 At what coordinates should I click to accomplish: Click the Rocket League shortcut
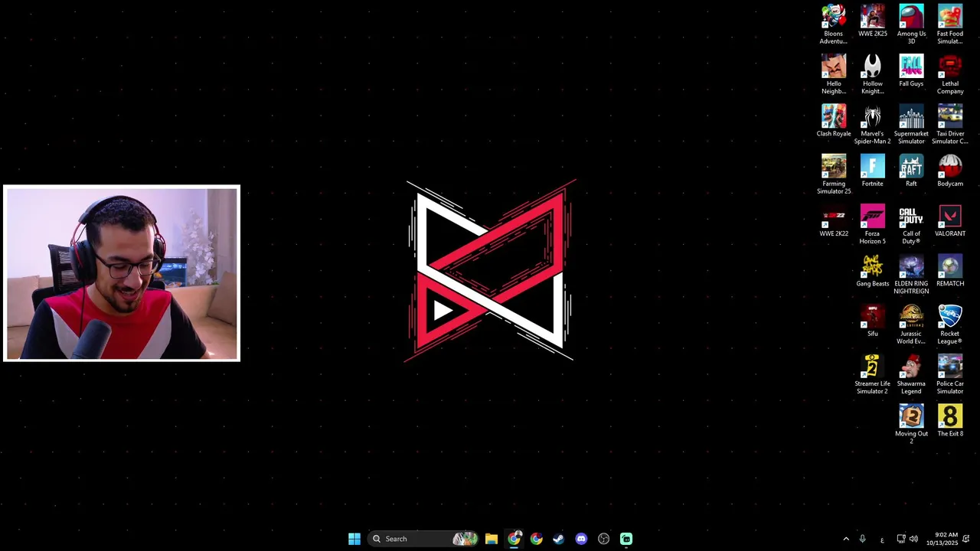950,324
